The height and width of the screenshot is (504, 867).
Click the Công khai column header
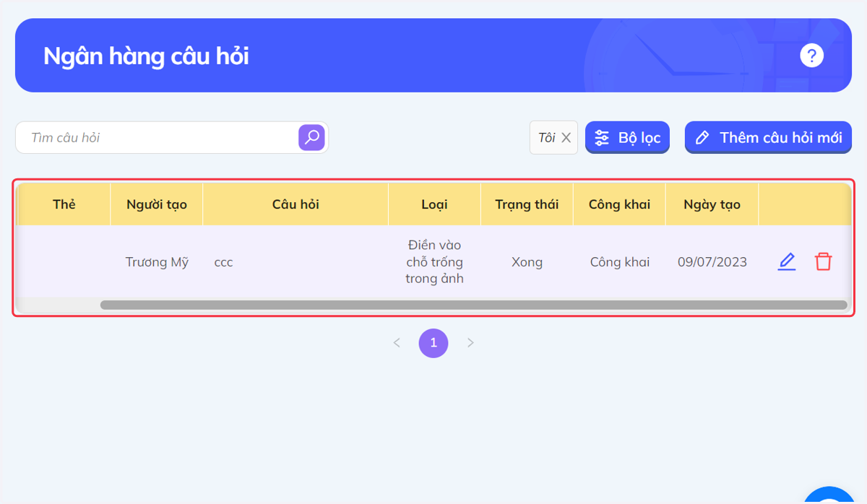619,204
